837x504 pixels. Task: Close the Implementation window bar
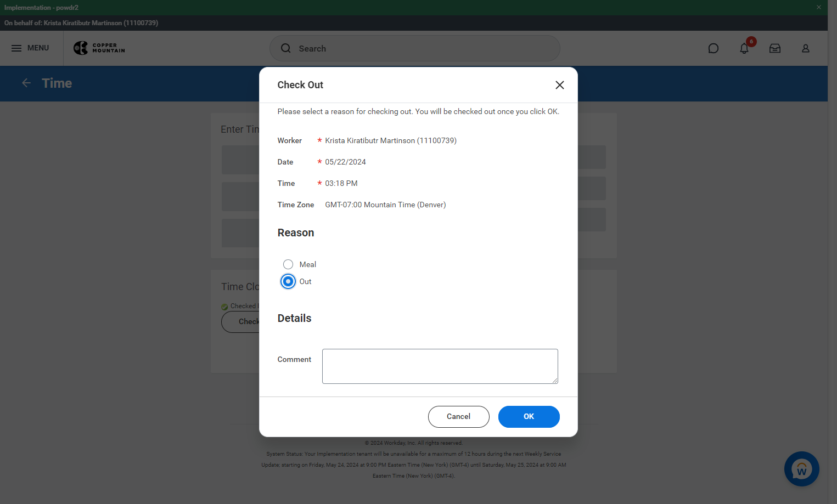coord(819,7)
